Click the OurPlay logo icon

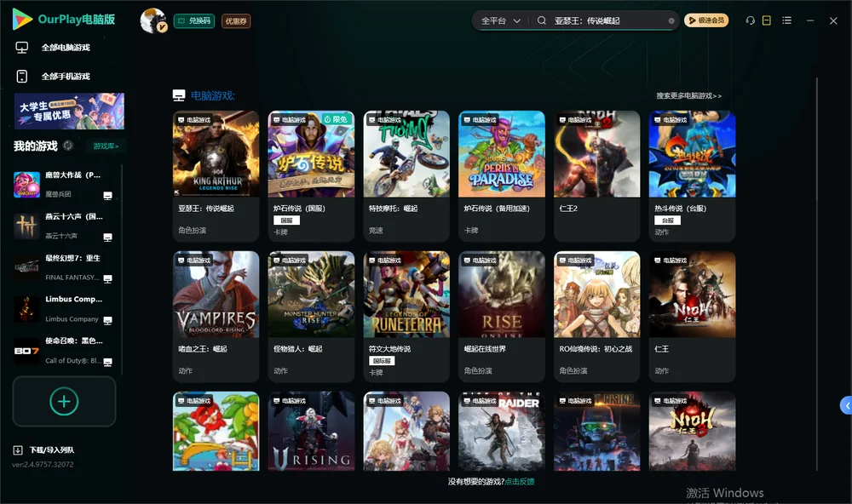point(22,19)
